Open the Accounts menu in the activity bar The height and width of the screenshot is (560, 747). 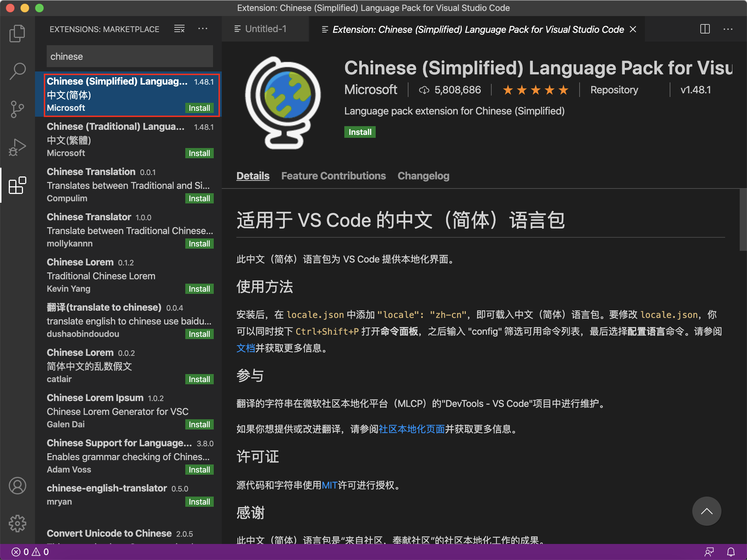(17, 486)
